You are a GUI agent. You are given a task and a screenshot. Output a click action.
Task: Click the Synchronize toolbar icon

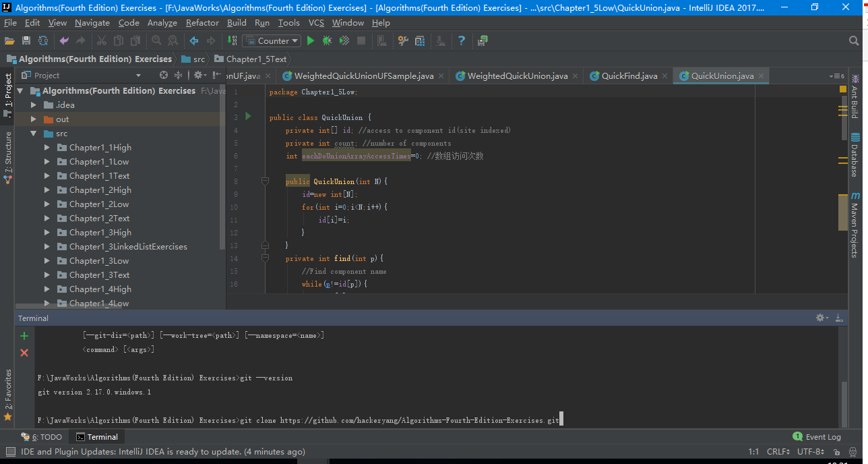[43, 40]
